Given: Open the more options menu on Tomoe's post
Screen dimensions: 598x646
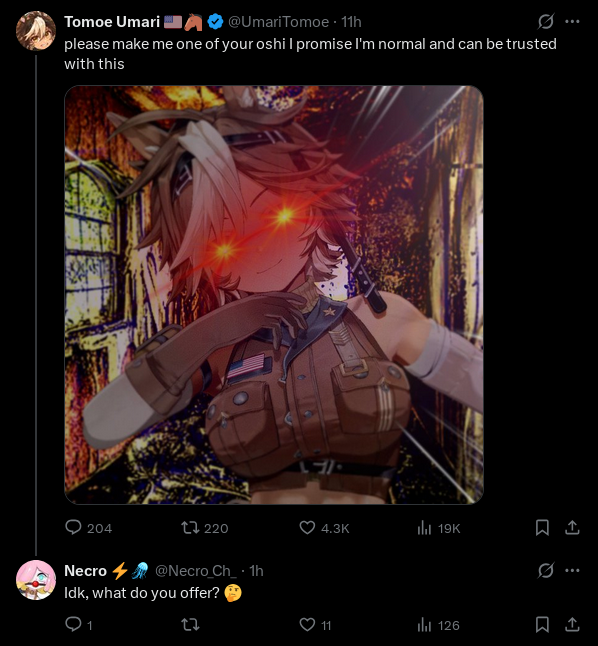Looking at the screenshot, I should click(x=572, y=21).
